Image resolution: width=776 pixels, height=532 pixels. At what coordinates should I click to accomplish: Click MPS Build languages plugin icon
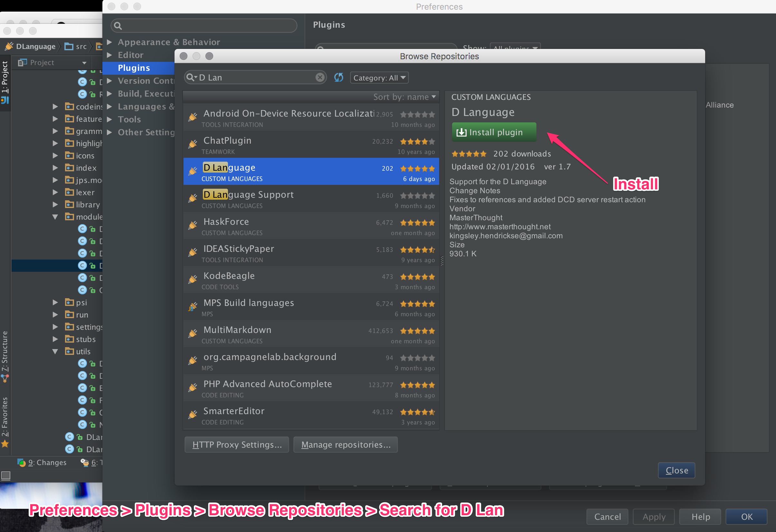193,306
